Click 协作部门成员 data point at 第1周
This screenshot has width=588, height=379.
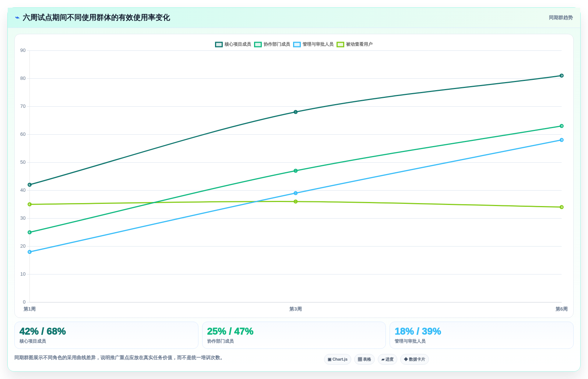[x=30, y=232]
